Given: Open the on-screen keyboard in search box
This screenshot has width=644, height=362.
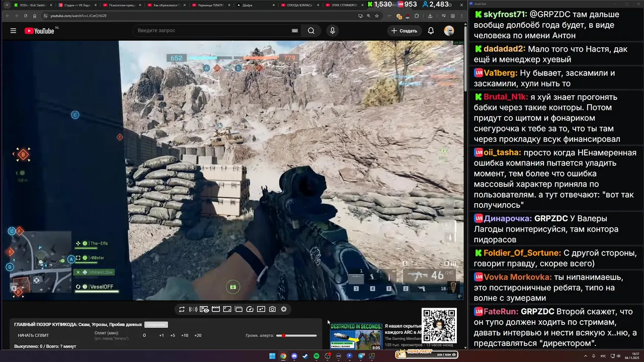Looking at the screenshot, I should tap(295, 31).
